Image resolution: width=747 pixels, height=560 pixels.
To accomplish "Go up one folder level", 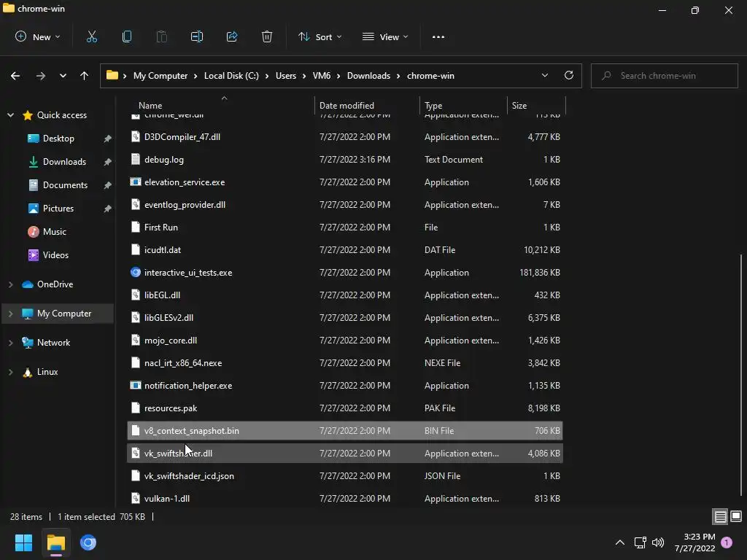I will tap(85, 76).
